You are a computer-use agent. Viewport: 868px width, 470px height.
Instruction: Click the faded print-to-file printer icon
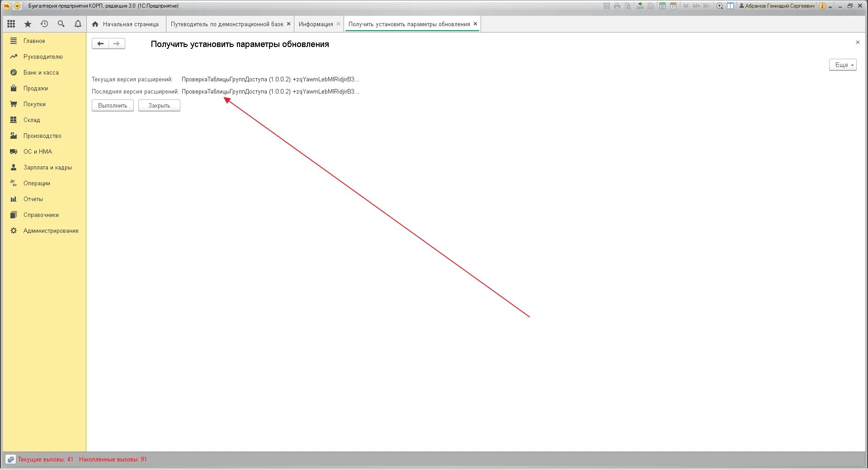tap(651, 6)
